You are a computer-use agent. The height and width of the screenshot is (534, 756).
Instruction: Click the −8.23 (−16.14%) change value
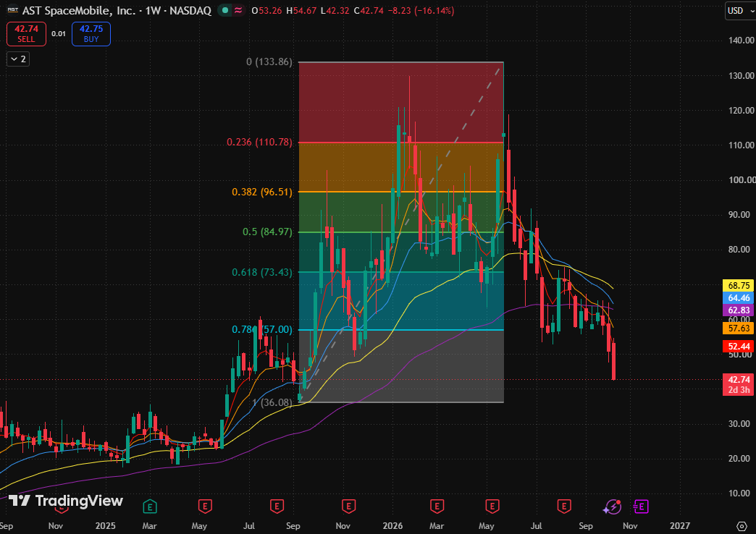pyautogui.click(x=421, y=11)
